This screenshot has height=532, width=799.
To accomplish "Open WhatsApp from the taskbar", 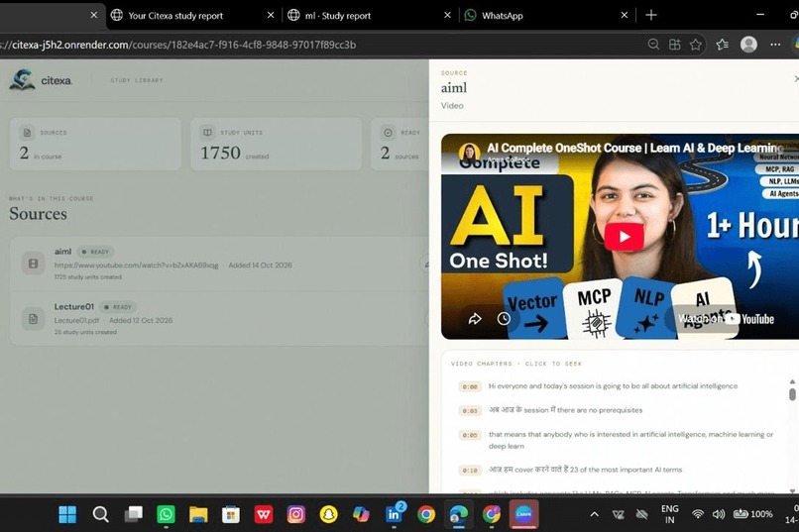I will [x=166, y=514].
